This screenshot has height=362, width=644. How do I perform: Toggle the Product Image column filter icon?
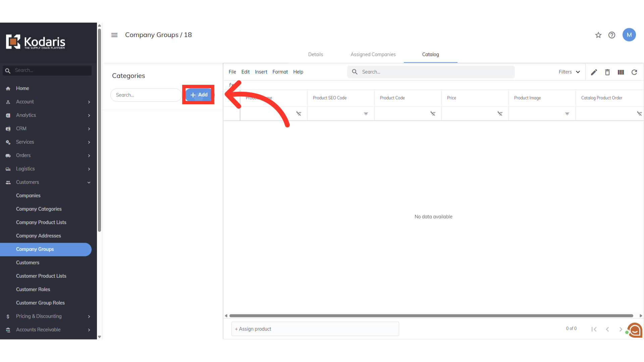pyautogui.click(x=567, y=114)
